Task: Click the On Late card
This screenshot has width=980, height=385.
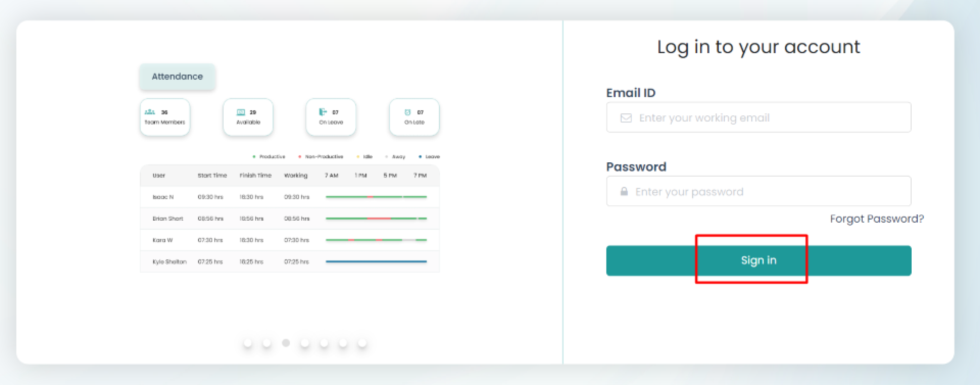Action: click(x=414, y=117)
